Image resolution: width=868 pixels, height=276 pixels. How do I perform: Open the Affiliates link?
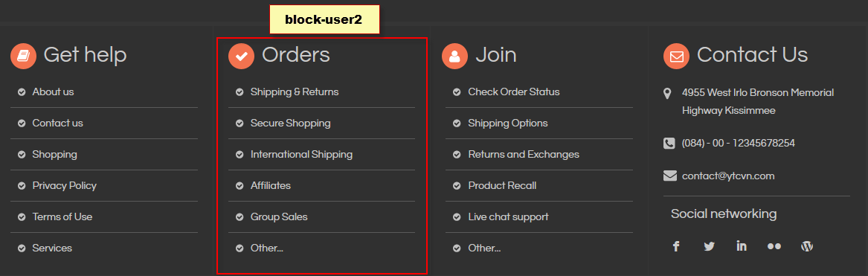point(271,186)
